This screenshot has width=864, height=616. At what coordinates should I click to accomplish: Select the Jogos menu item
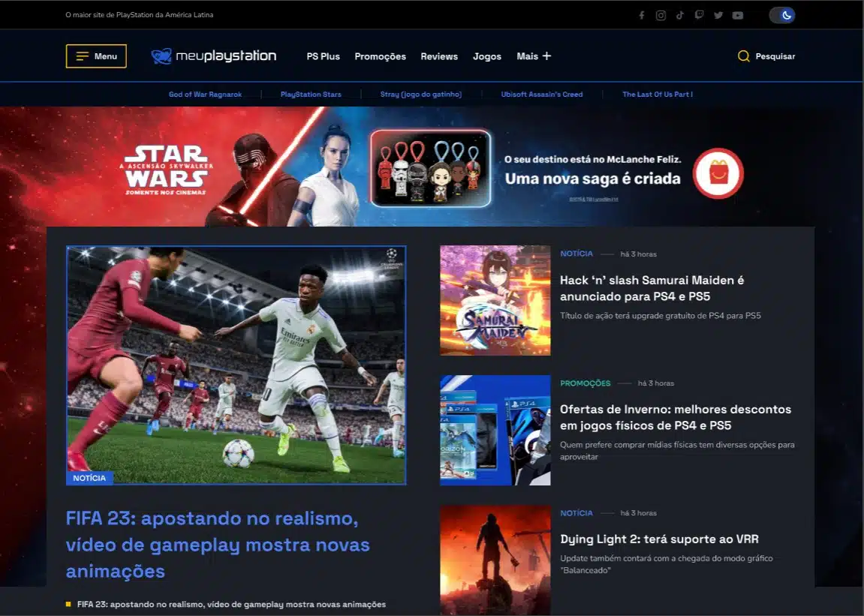(x=486, y=56)
